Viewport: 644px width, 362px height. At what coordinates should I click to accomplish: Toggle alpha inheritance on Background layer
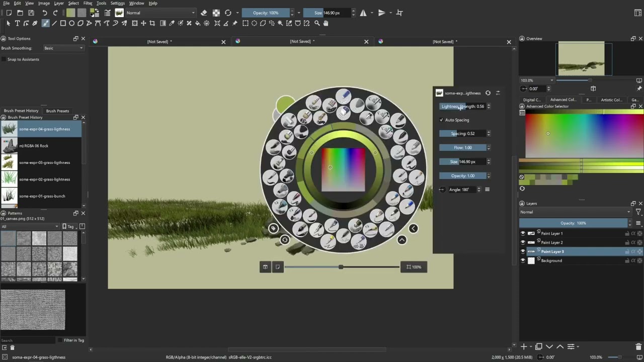pos(633,260)
